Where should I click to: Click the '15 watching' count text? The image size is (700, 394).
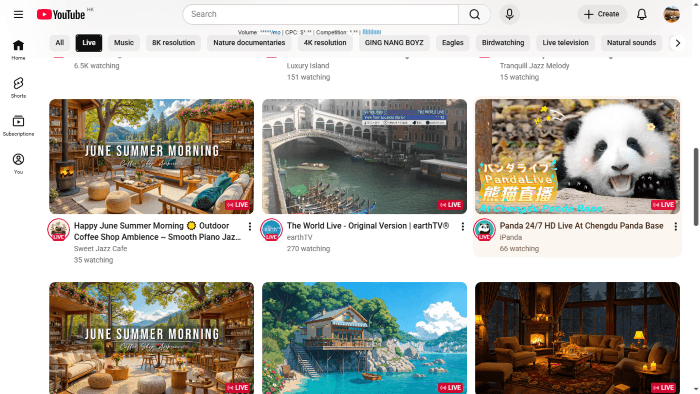(519, 77)
